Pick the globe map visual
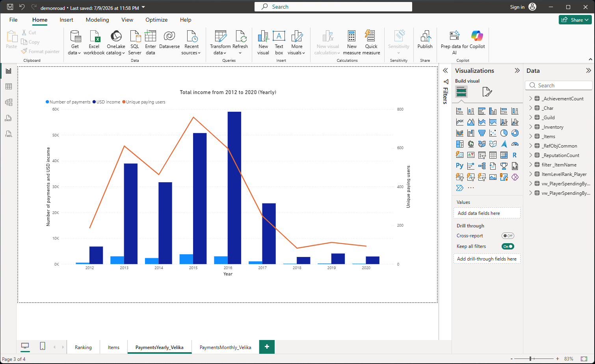Viewport: 595px width, 364px height. [x=470, y=144]
